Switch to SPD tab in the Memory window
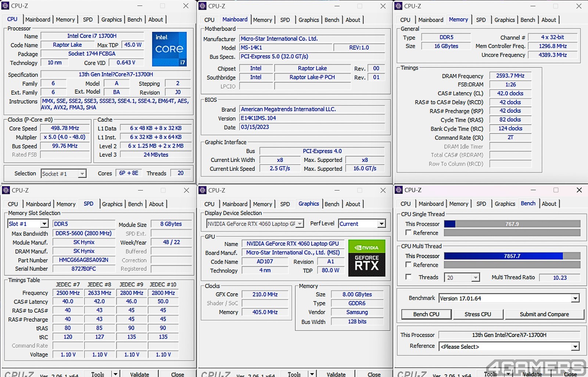The height and width of the screenshot is (377, 588). 481,20
